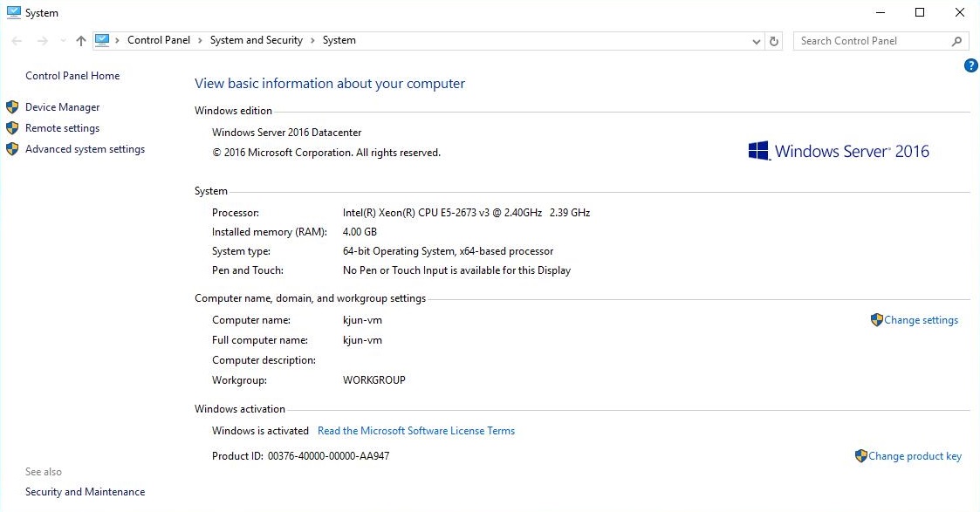This screenshot has width=980, height=512.
Task: Click shield icon beside Change product key
Action: click(x=860, y=456)
